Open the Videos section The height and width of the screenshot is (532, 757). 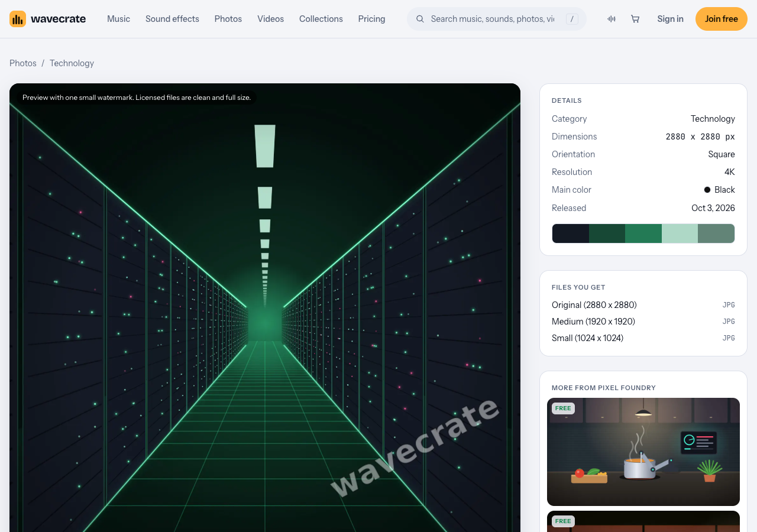[270, 19]
